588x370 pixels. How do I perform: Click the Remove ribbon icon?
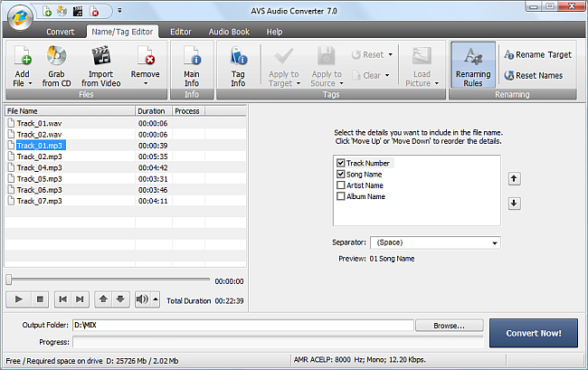pos(146,55)
